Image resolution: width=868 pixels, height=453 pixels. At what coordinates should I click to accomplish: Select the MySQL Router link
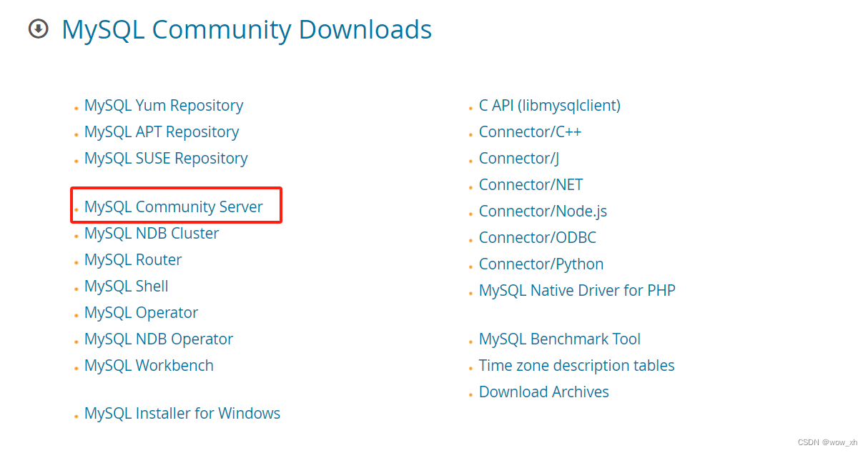pyautogui.click(x=133, y=260)
